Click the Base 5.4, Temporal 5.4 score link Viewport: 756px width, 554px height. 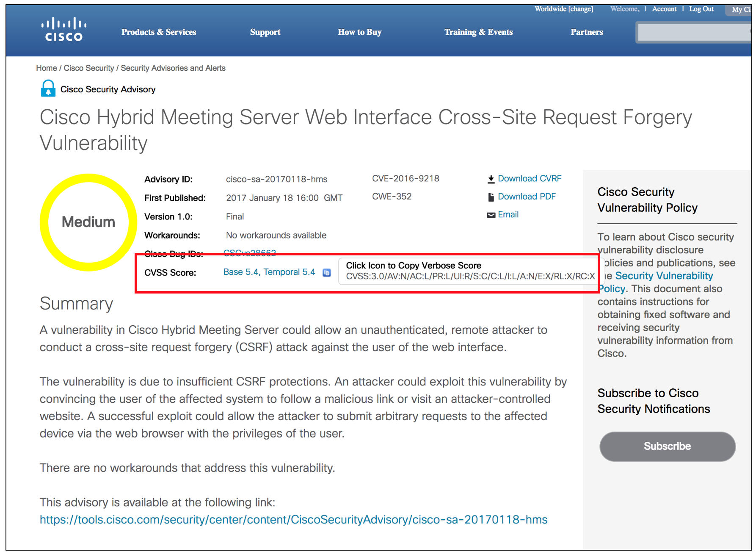coord(269,272)
